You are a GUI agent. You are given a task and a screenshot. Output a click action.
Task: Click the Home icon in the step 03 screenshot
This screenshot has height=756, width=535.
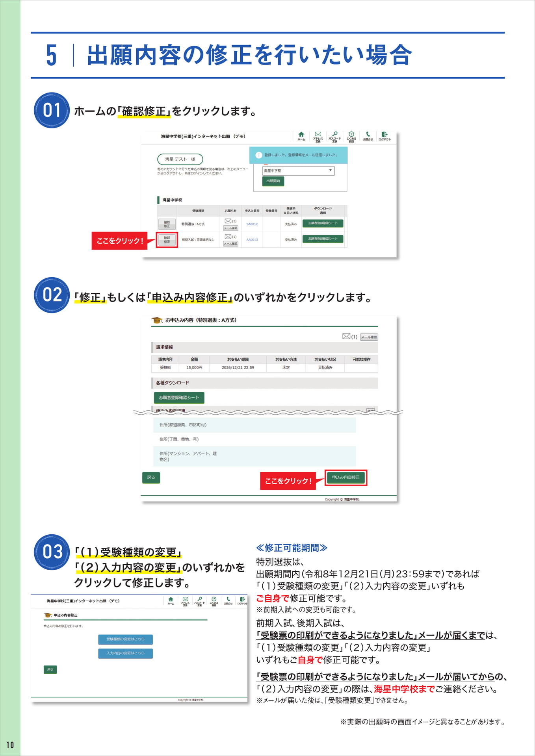[x=171, y=599]
